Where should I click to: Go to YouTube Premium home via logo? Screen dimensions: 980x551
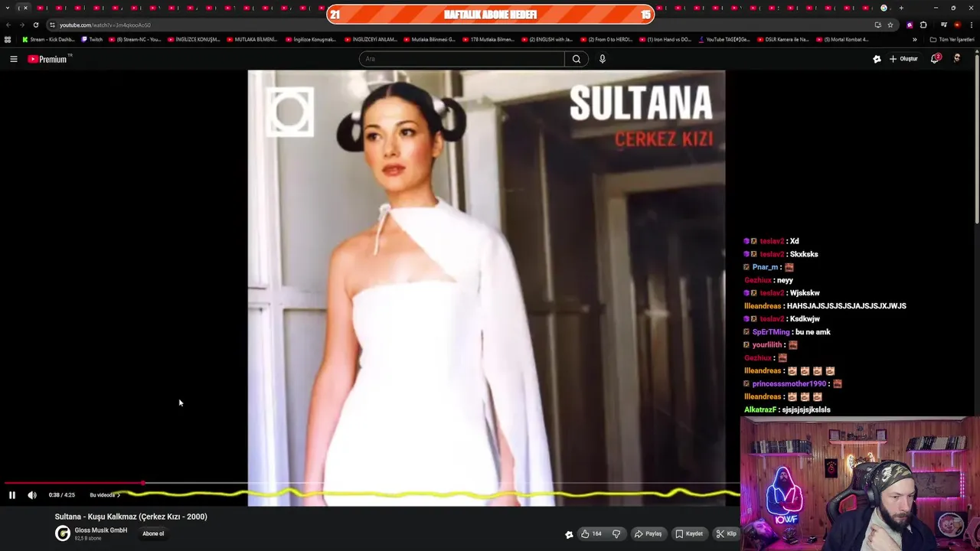coord(49,59)
